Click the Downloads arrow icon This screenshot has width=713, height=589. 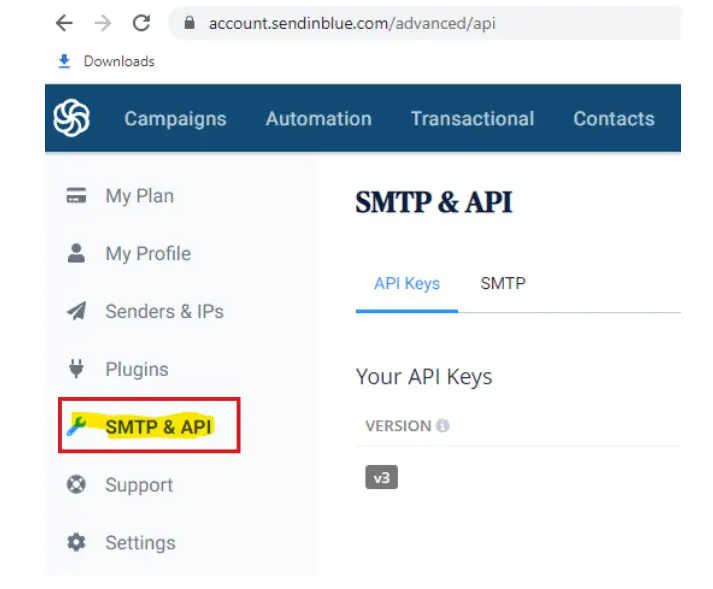click(65, 61)
